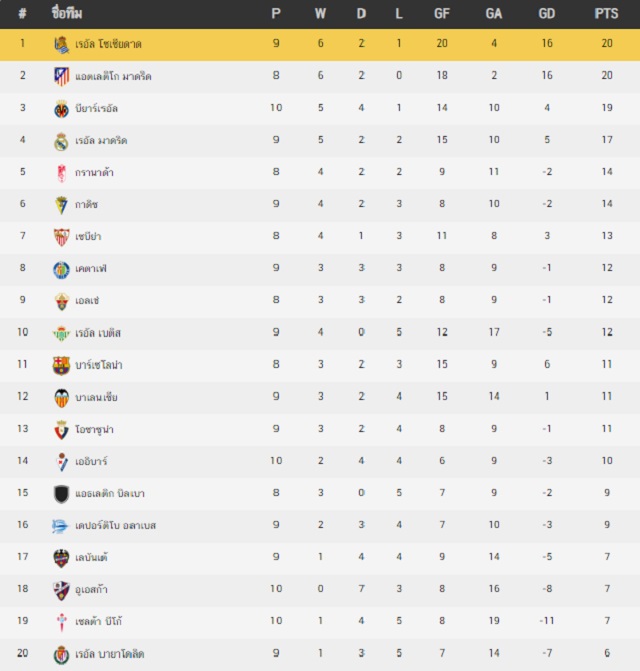Viewport: 640px width, 671px height.
Task: Click the Real Sociedad club crest
Action: click(x=61, y=45)
